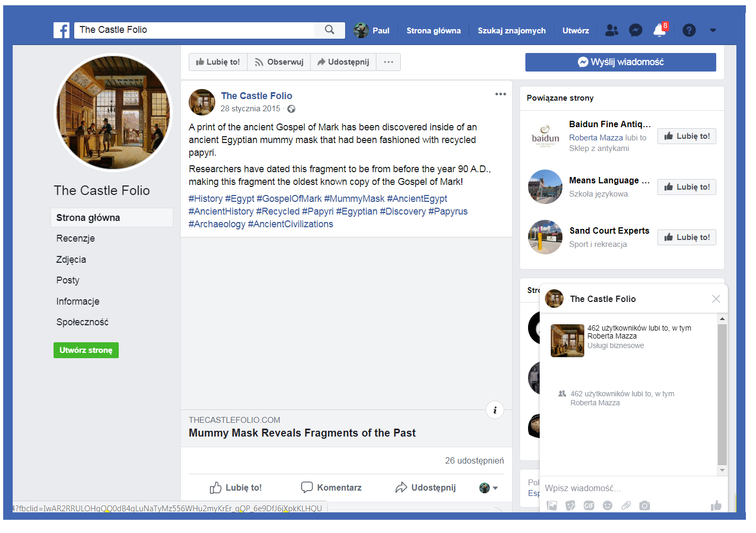756x533 pixels.
Task: Open Zdjęcia in the left sidebar
Action: [71, 260]
